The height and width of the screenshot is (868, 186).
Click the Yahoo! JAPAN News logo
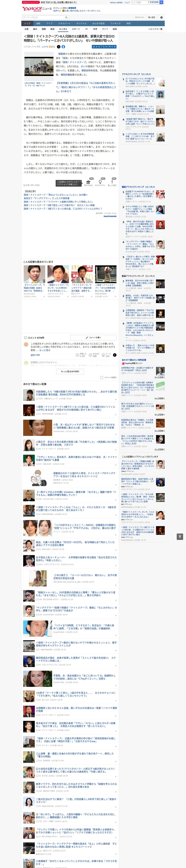tap(37, 9)
